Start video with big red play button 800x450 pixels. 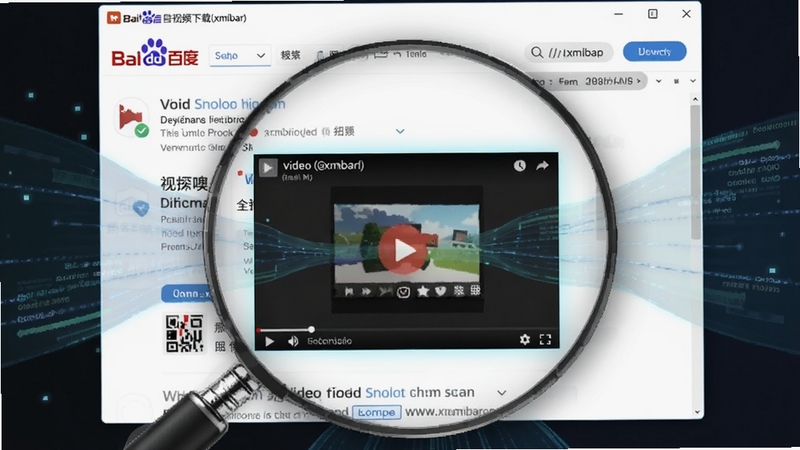tap(404, 249)
